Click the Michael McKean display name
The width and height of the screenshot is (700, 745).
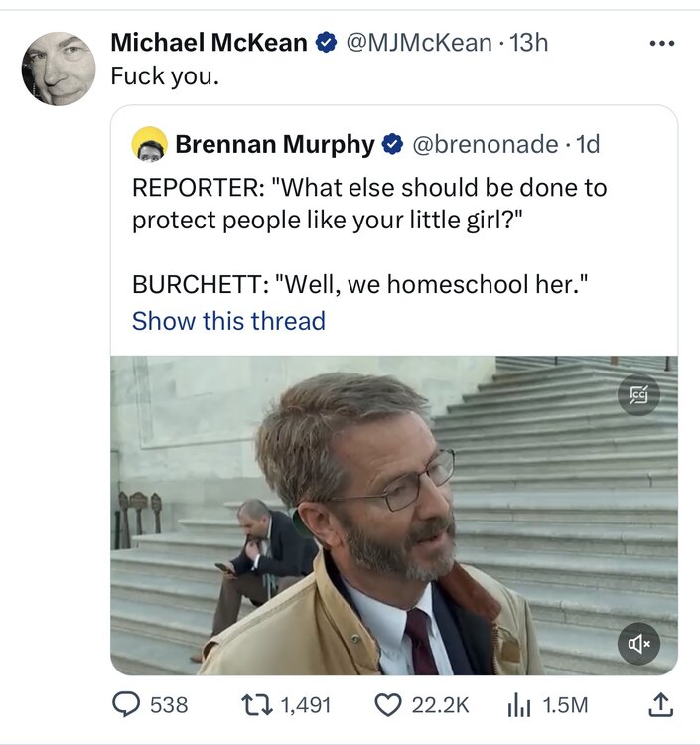[x=209, y=42]
